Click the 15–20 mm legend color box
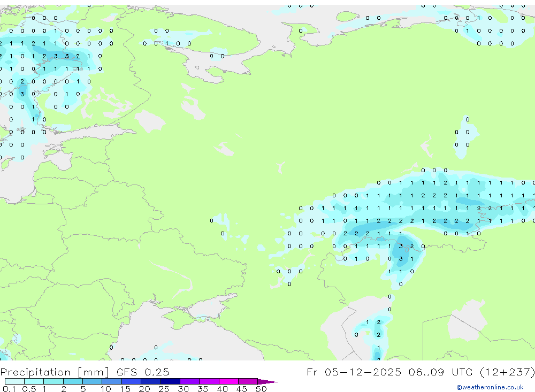 tap(131, 381)
